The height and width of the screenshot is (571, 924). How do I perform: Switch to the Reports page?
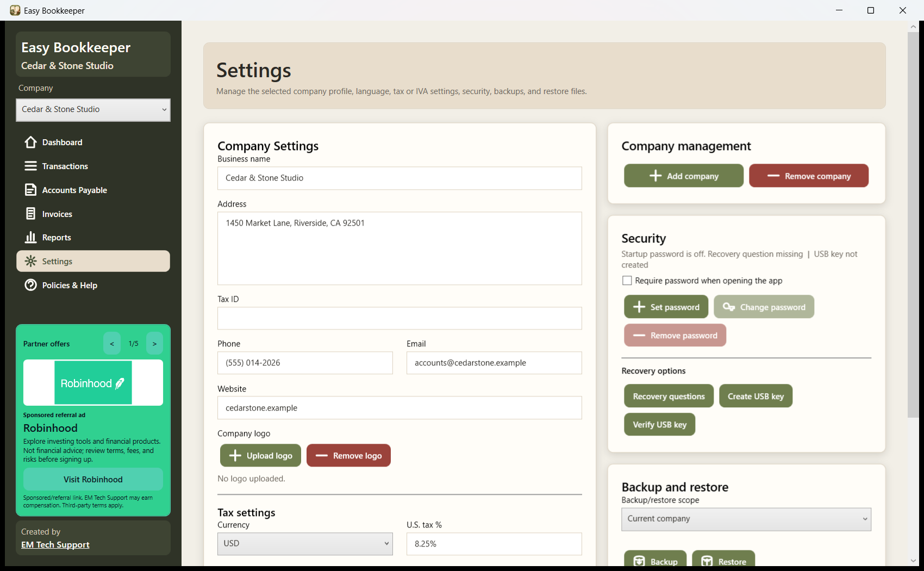tap(93, 237)
